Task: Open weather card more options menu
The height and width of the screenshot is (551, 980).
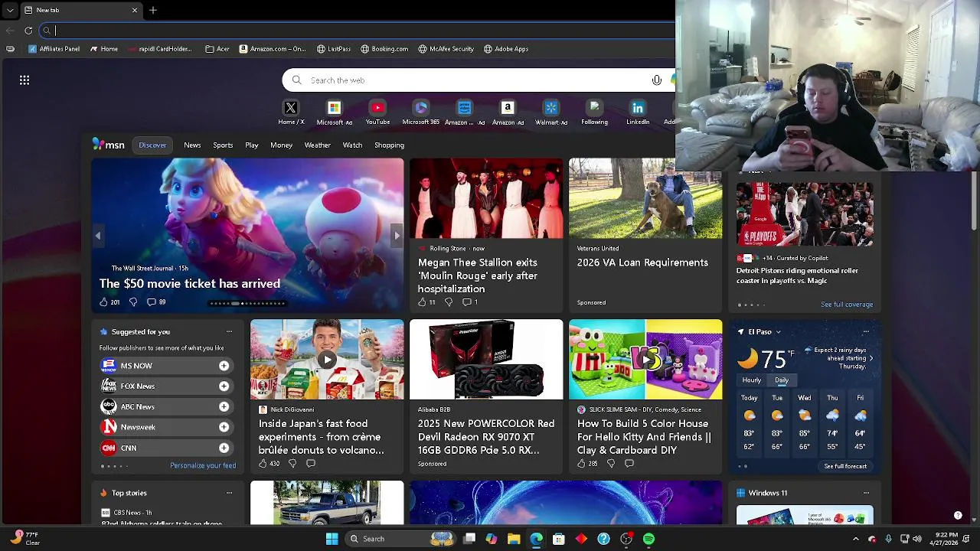Action: tap(866, 331)
